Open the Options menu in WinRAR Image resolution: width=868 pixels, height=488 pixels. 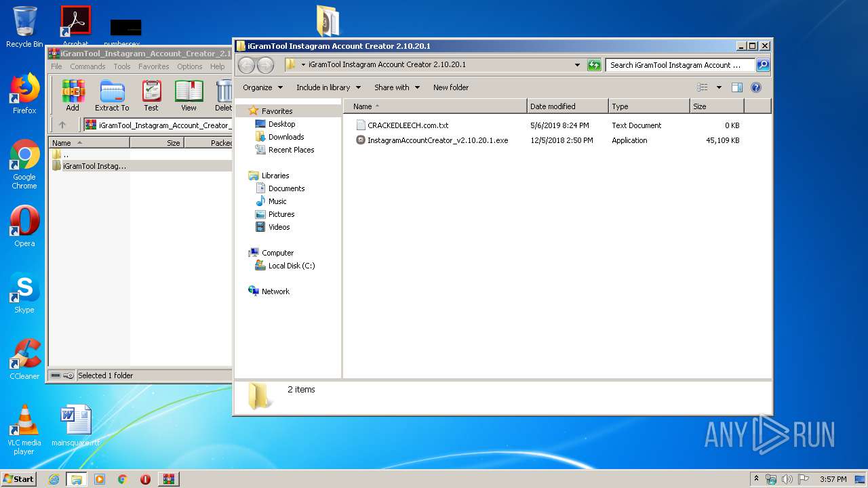(x=190, y=66)
